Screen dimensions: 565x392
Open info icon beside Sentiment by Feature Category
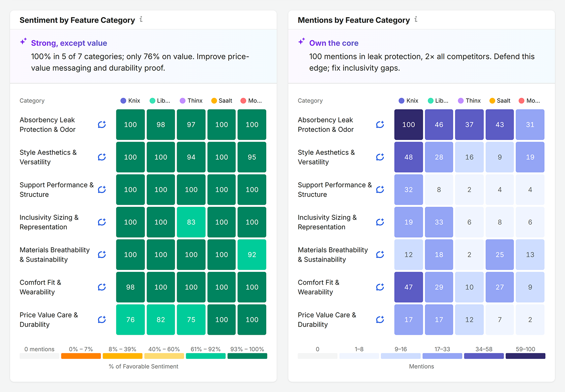pos(141,19)
